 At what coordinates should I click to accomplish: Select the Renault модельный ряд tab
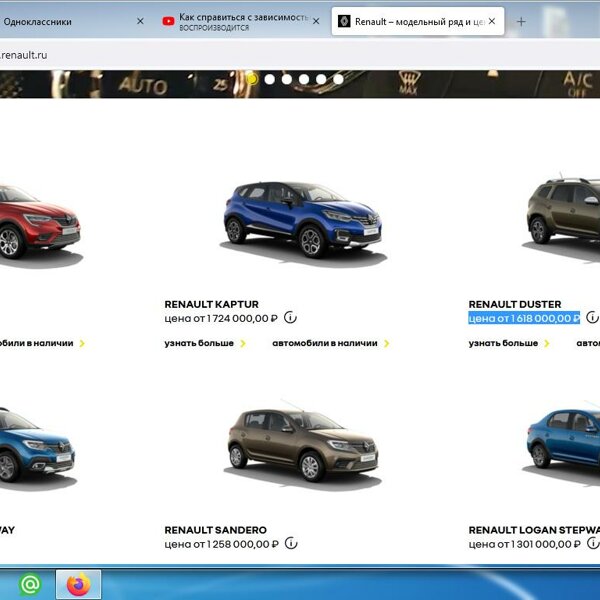[417, 21]
